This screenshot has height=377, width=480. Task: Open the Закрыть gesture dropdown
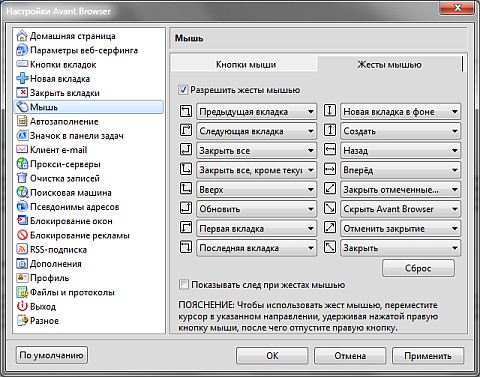tap(401, 248)
